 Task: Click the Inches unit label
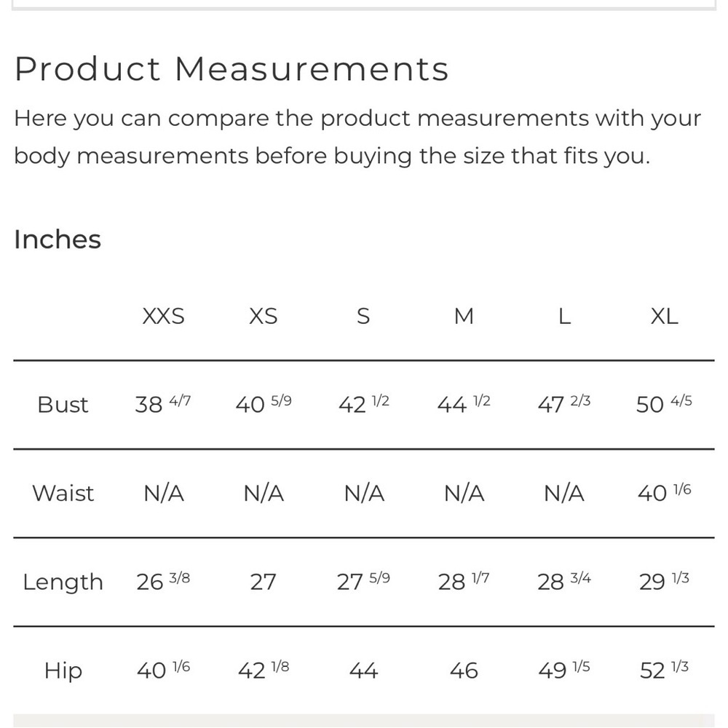(58, 240)
